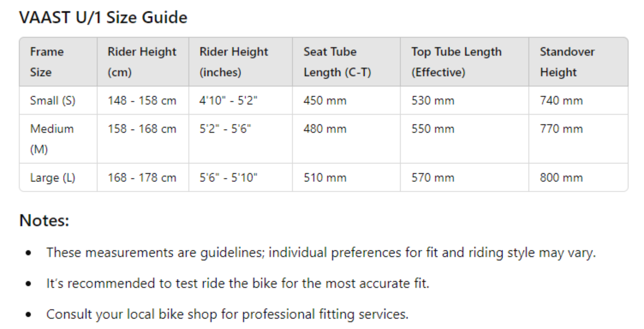The width and height of the screenshot is (644, 329).
Task: Click the Large (L) frame size cell
Action: 53,178
